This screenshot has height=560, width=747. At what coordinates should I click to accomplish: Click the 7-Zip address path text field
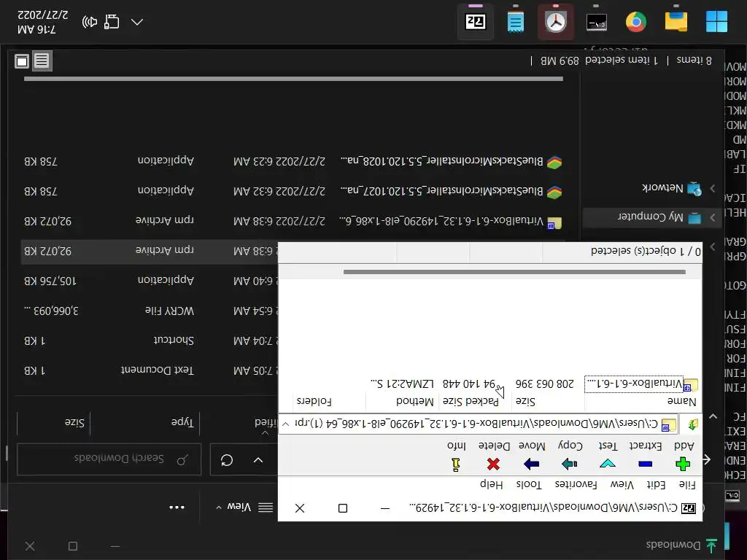coord(477,424)
